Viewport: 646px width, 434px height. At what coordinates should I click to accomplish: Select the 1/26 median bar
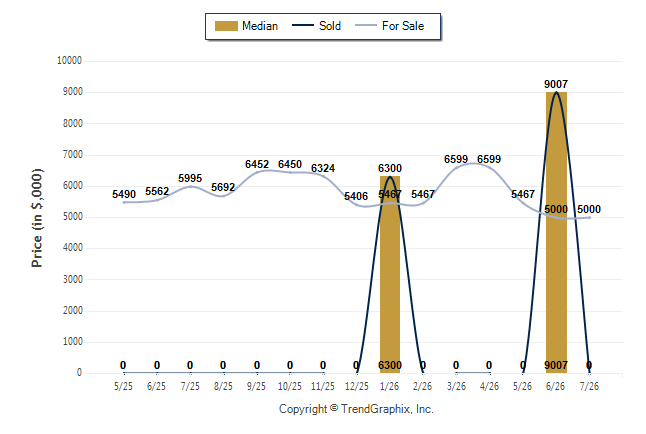(390, 274)
